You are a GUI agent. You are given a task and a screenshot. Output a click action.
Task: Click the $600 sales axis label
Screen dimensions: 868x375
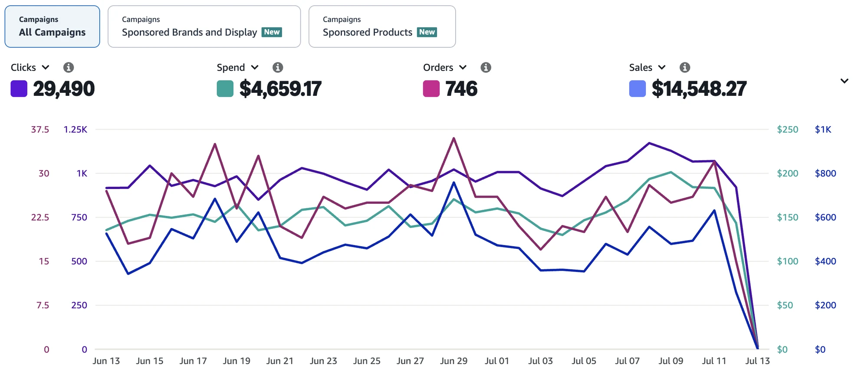tap(825, 218)
